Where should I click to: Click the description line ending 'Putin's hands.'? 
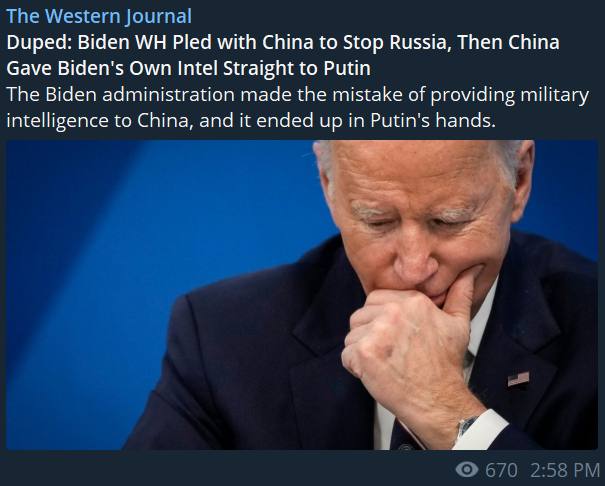click(x=251, y=121)
